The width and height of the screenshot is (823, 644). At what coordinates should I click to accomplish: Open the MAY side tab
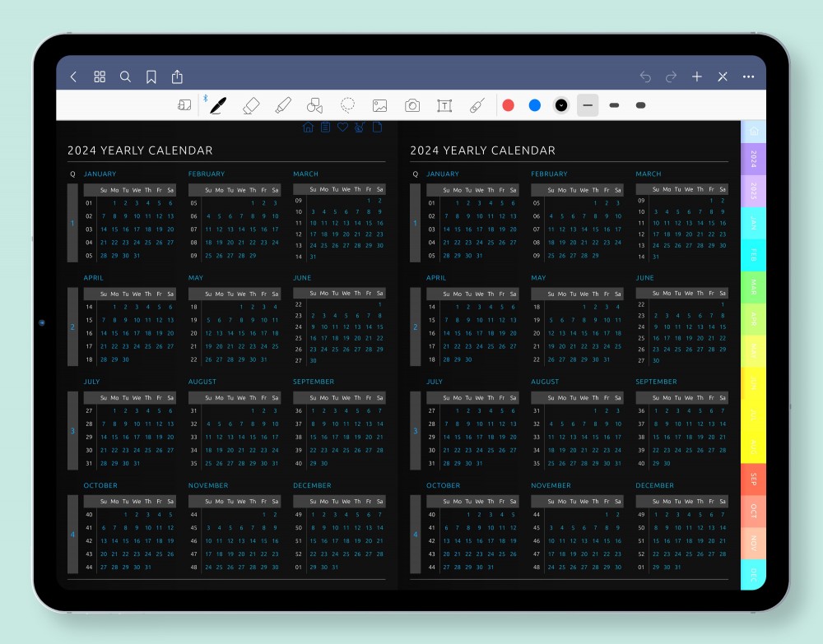(x=754, y=351)
